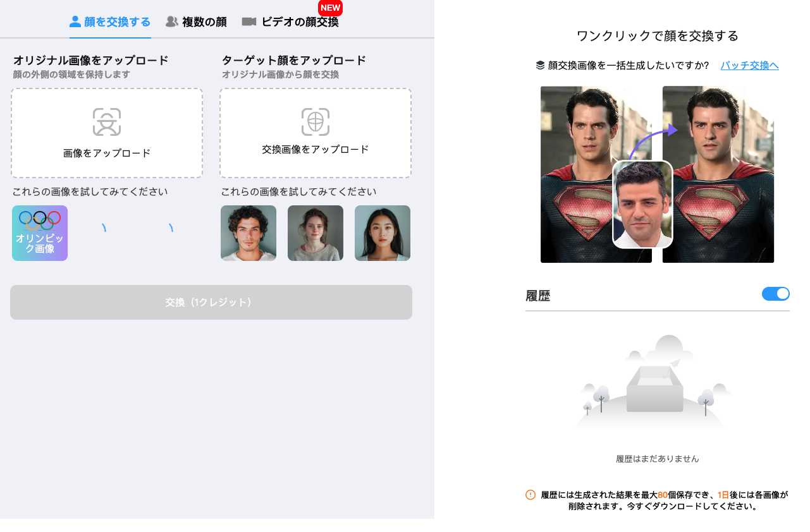Click the inset man's portrait in the example
810x532 pixels.
pos(643,204)
